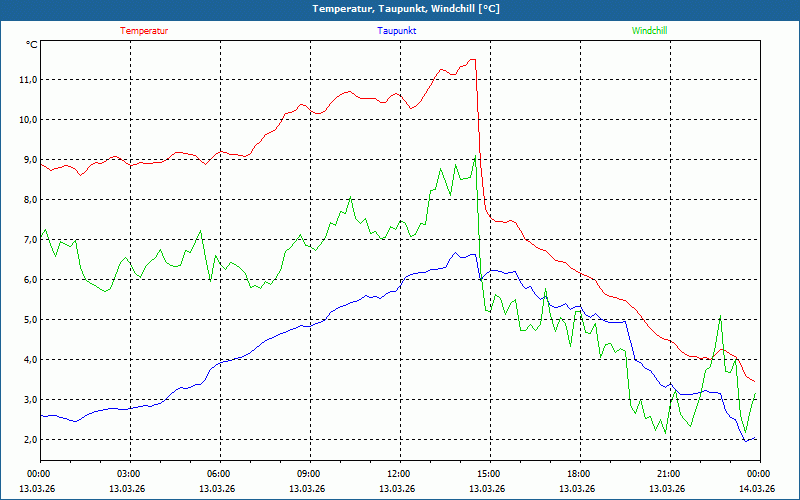Viewport: 800px width, 500px height.
Task: Click the red Temperatur legend label
Action: (x=144, y=31)
